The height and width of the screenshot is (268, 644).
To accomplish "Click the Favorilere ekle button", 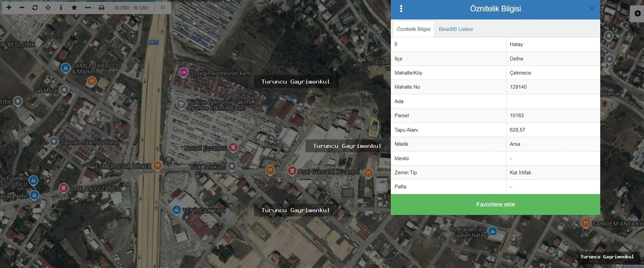I will (x=495, y=205).
